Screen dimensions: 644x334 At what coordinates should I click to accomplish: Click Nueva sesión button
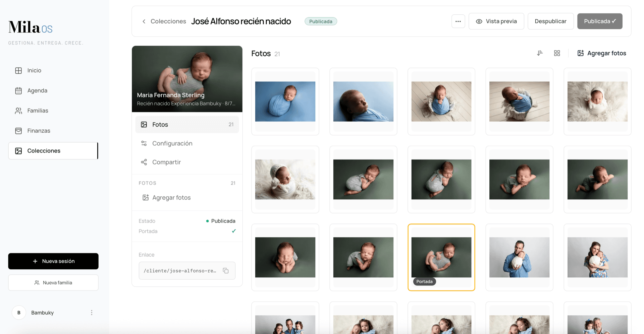click(53, 261)
